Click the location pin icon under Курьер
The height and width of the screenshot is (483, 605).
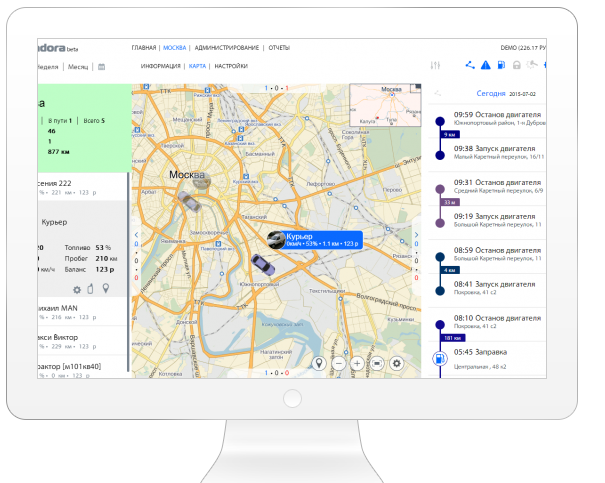pyautogui.click(x=106, y=288)
